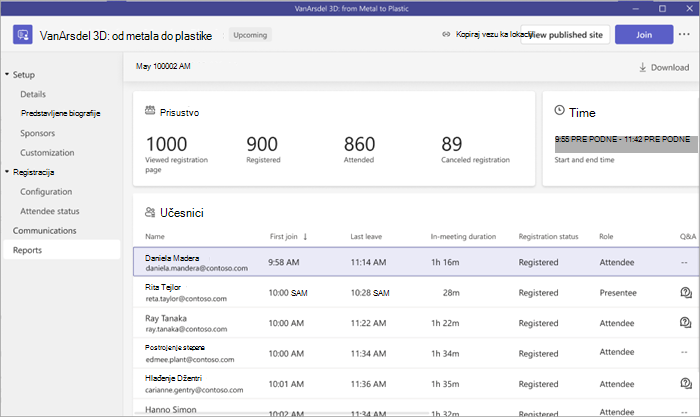Viewport: 700px width, 417px height.
Task: Click the copy link chain icon
Action: pyautogui.click(x=446, y=34)
